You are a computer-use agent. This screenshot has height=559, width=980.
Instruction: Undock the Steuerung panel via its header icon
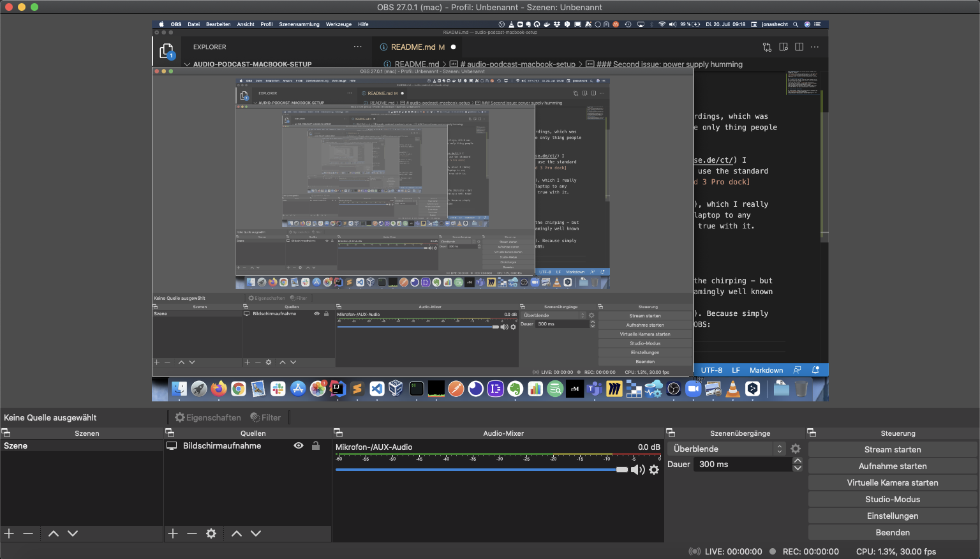(812, 433)
